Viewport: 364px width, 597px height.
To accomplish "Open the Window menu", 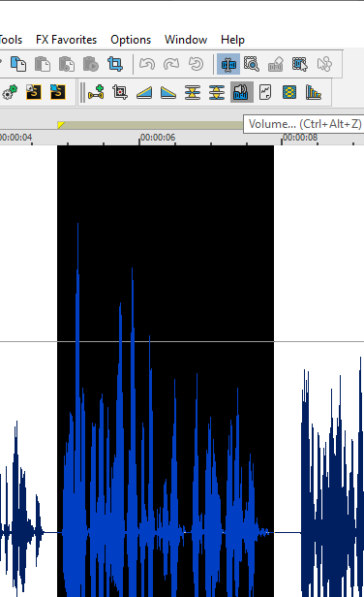I will point(186,40).
